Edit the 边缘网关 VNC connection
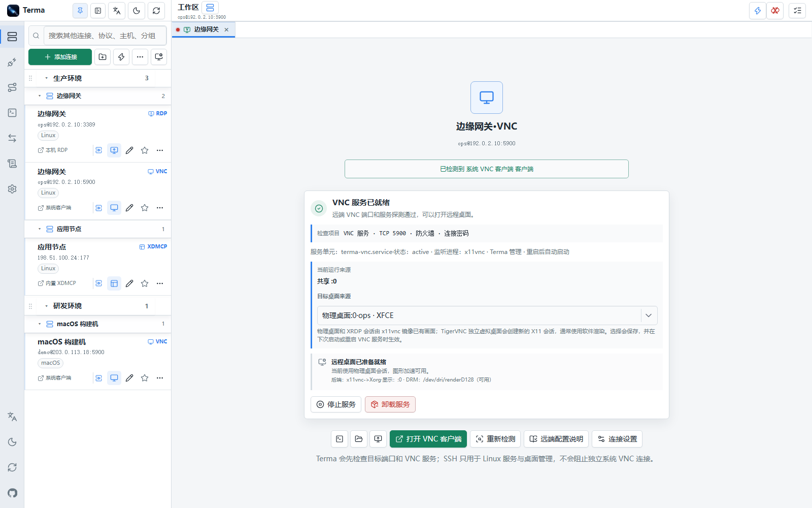Screen dimensions: 812x508 click(x=129, y=208)
